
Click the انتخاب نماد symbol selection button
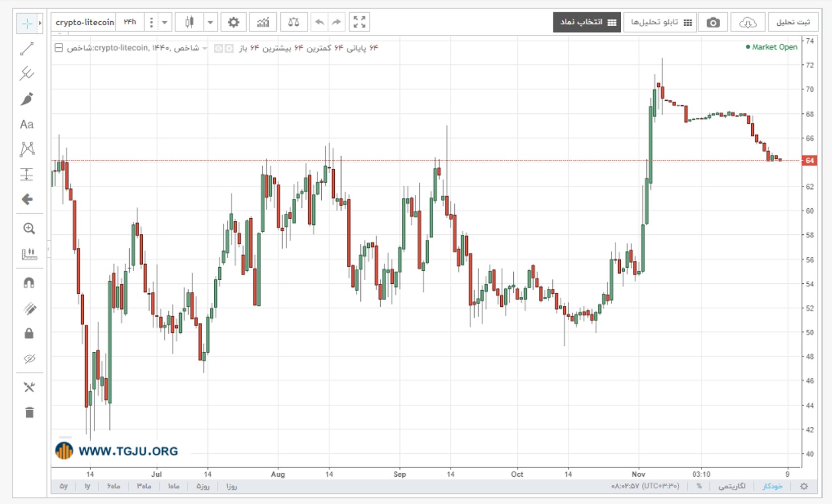coord(587,23)
